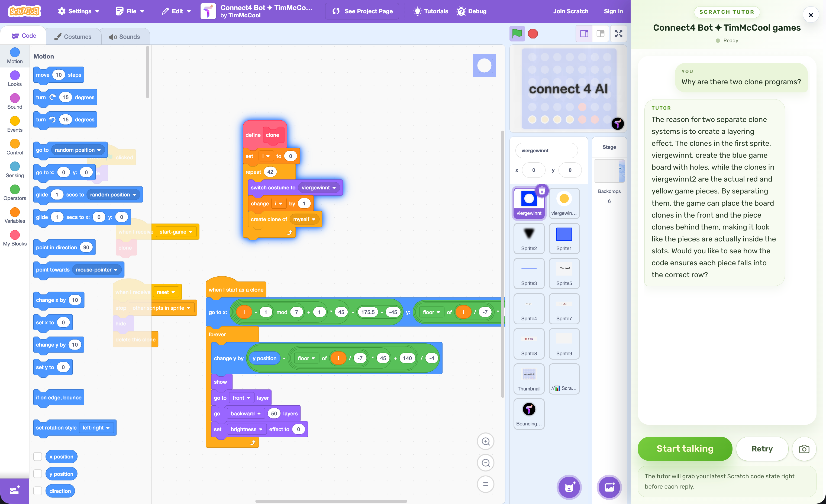This screenshot has height=504, width=826.
Task: Select the Variables block category
Action: [15, 215]
